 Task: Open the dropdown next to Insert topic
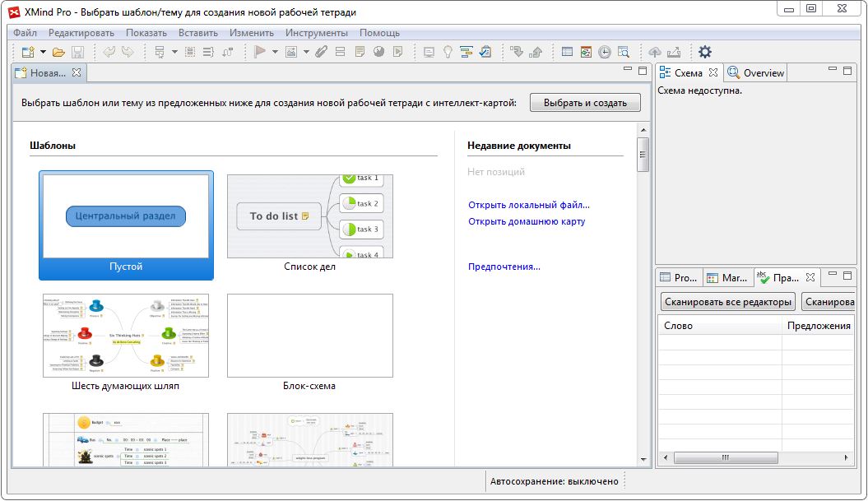(174, 52)
